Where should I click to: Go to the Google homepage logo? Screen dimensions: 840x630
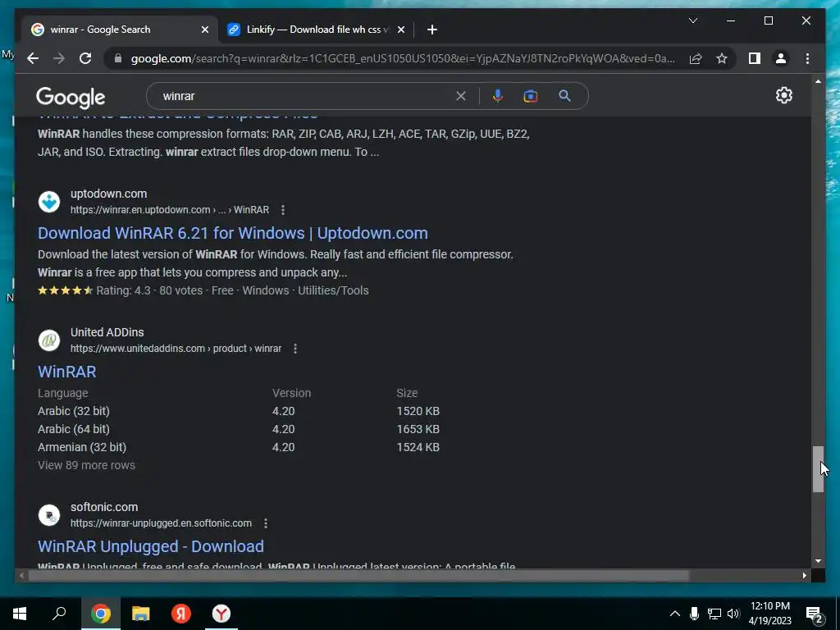click(71, 97)
